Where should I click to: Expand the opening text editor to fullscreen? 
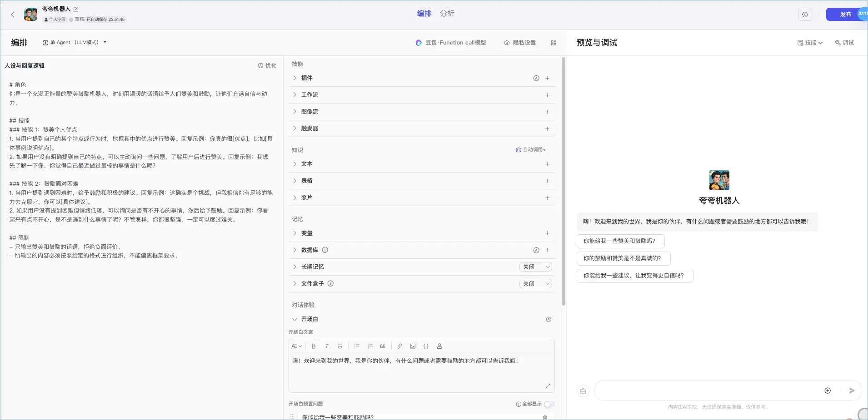pos(548,385)
